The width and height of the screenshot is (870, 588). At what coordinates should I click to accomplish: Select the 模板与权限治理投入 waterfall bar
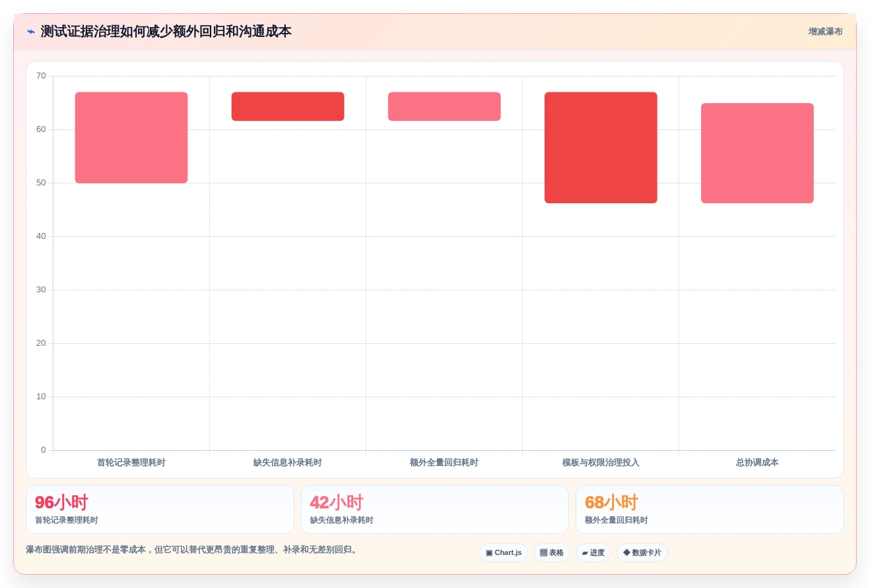point(601,148)
